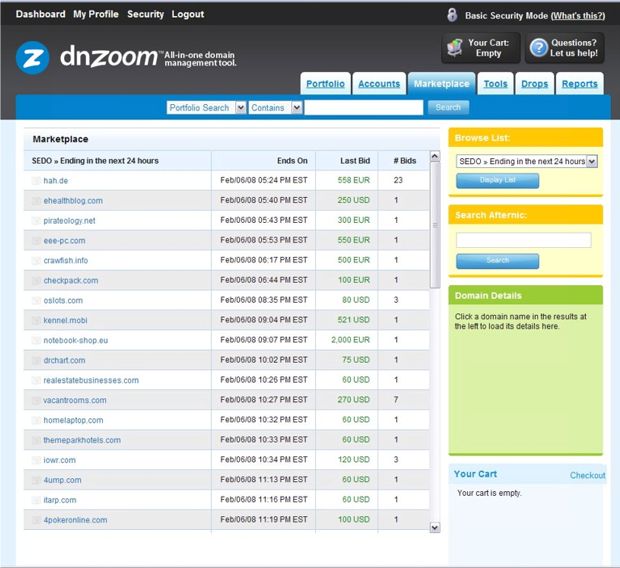Click the Your Cart: Empty text

488,48
